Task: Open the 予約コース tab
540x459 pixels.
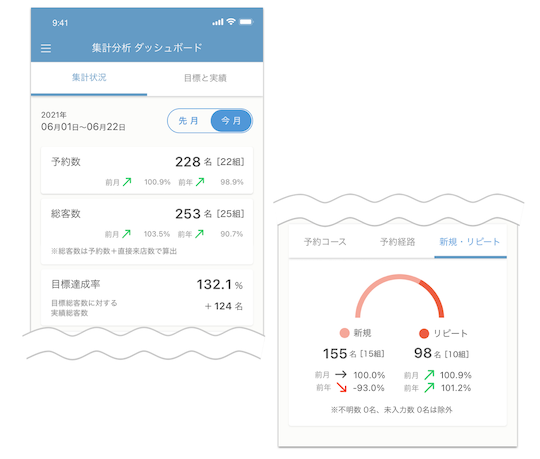Action: 325,242
